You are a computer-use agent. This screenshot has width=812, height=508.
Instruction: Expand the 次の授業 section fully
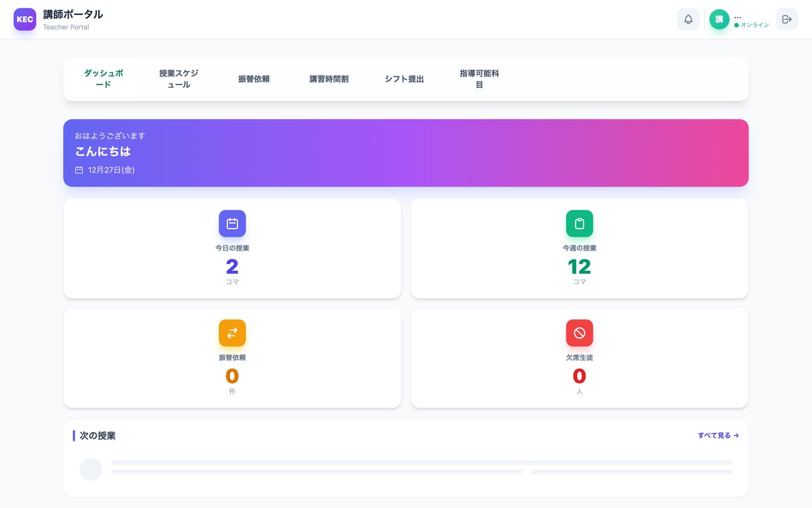97,436
